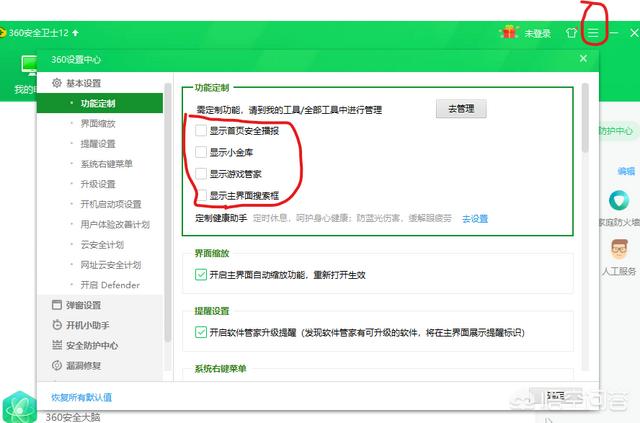This screenshot has height=423, width=640.
Task: Open 人工服务 avatar icon in main window
Action: [x=619, y=249]
